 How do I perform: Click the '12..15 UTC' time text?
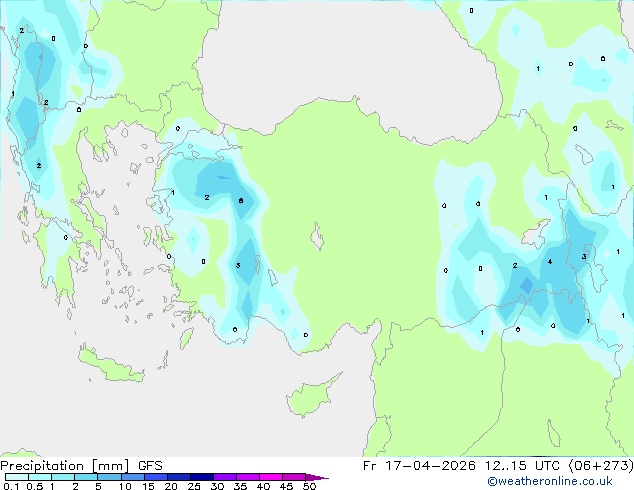[522, 465]
